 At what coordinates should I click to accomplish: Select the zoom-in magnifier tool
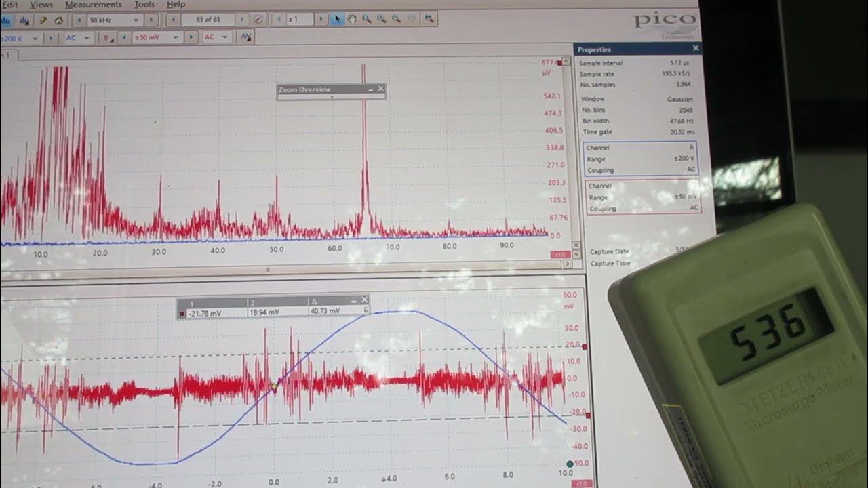pyautogui.click(x=381, y=20)
